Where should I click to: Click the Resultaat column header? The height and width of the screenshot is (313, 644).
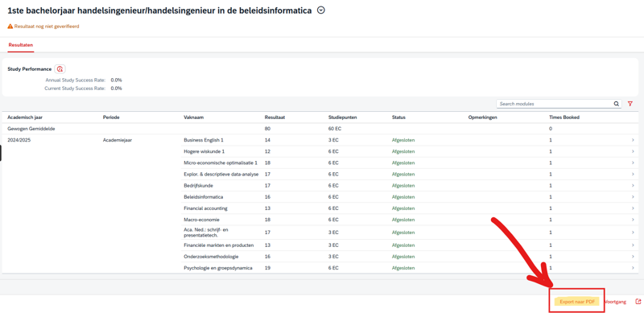275,117
